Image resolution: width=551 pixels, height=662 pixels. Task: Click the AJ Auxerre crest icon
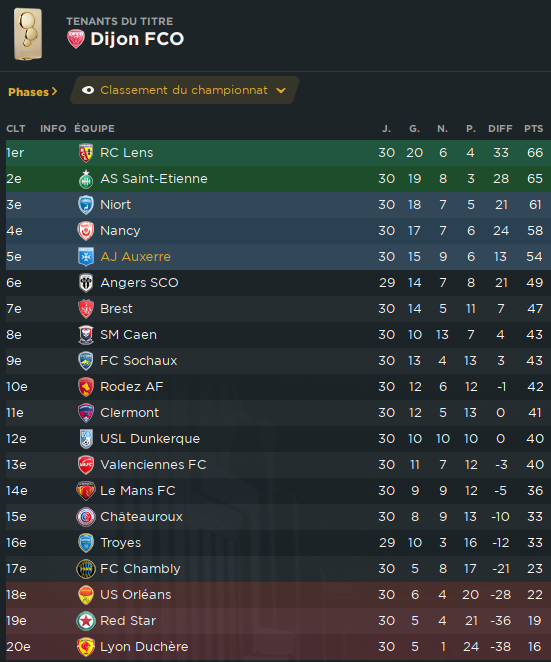[86, 257]
